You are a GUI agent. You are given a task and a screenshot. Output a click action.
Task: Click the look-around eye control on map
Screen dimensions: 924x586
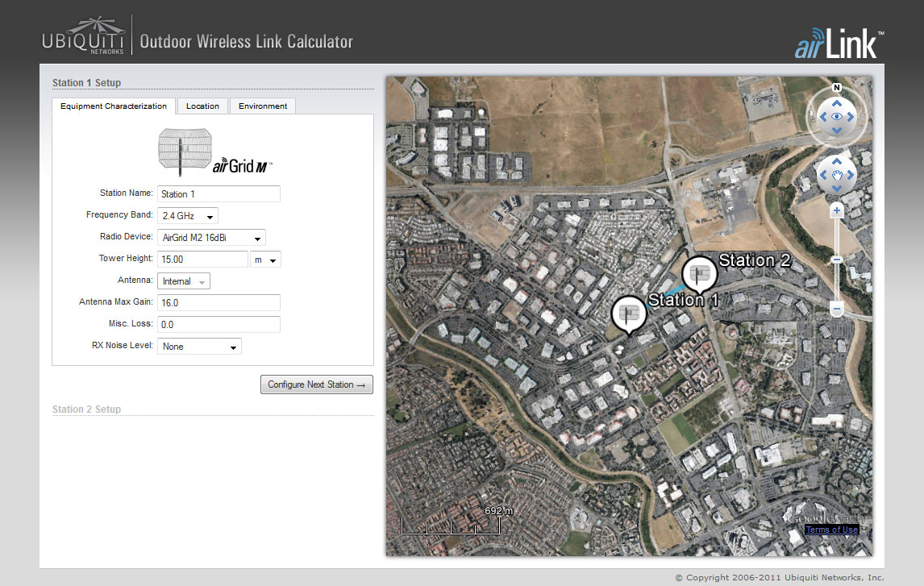point(837,117)
